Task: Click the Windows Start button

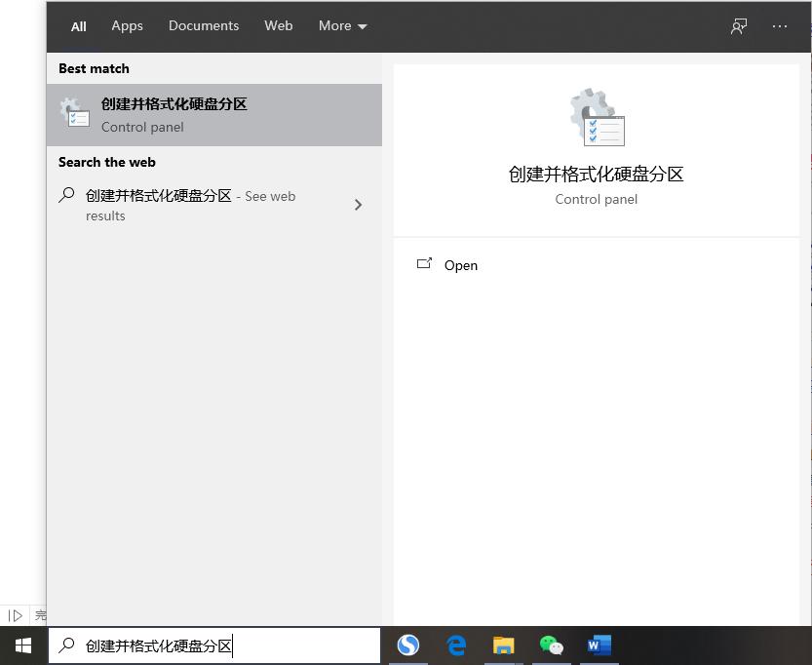Action: (21, 645)
